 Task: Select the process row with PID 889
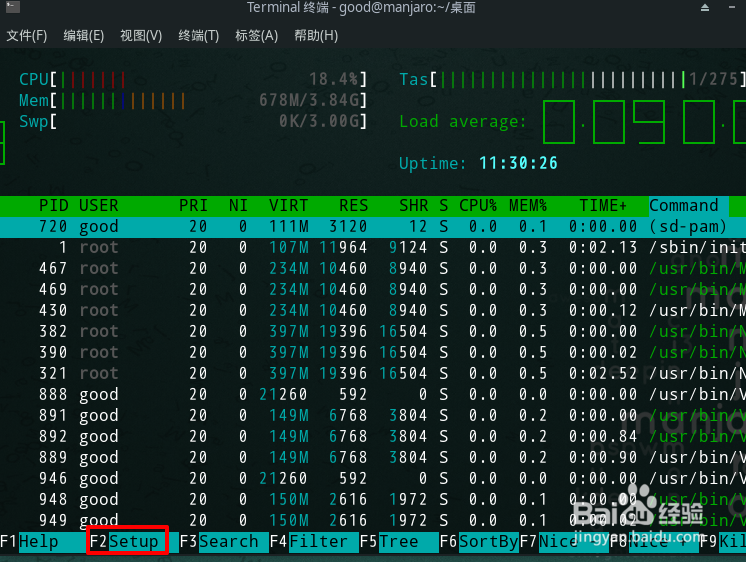click(x=373, y=457)
